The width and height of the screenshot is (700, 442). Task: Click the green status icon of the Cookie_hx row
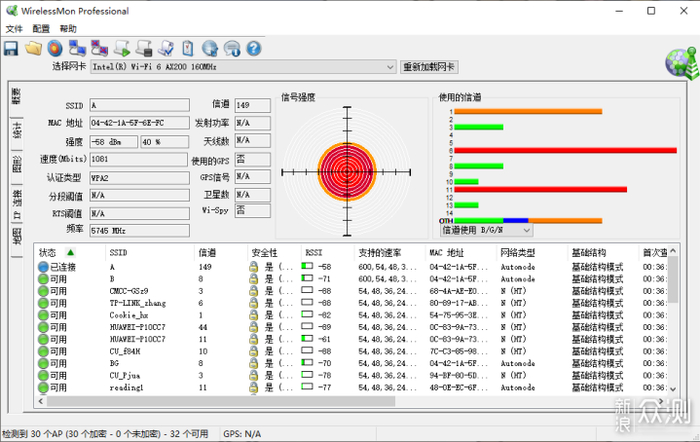click(43, 315)
